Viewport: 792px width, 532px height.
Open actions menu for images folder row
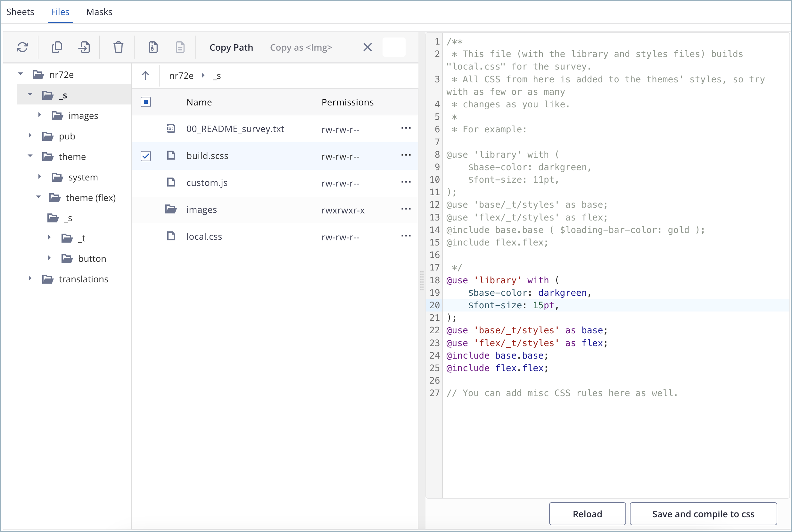click(406, 209)
